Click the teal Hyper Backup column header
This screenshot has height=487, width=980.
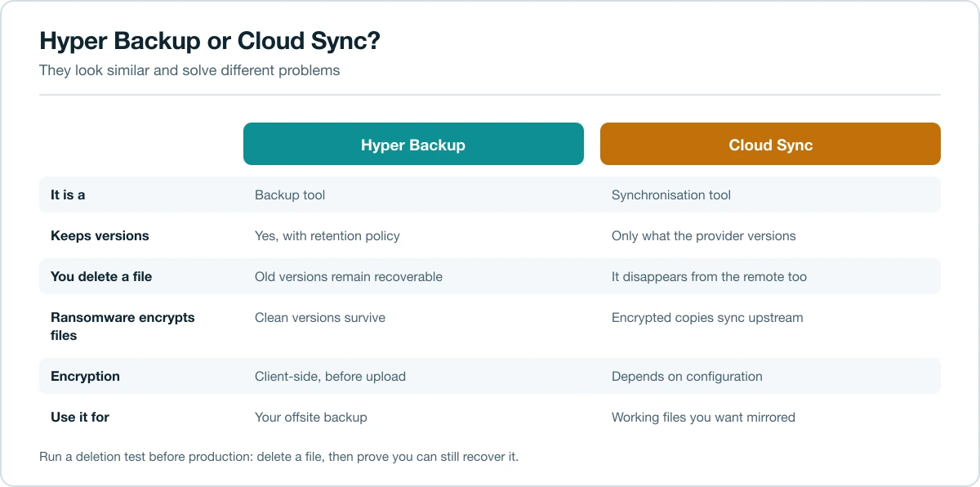(x=413, y=145)
